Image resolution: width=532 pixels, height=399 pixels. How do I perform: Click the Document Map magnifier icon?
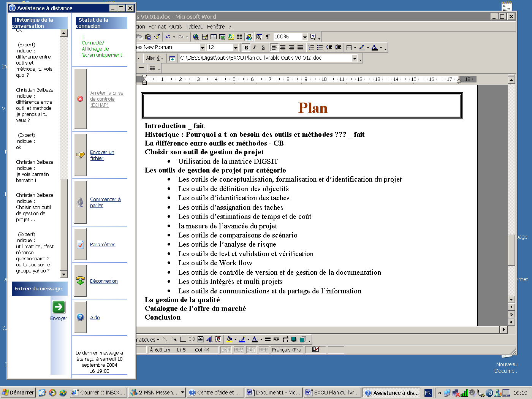tap(259, 37)
